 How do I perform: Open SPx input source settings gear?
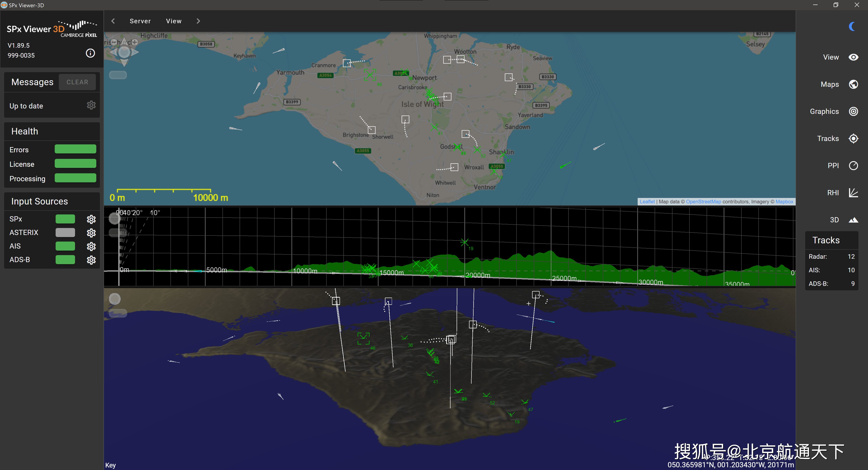[91, 219]
